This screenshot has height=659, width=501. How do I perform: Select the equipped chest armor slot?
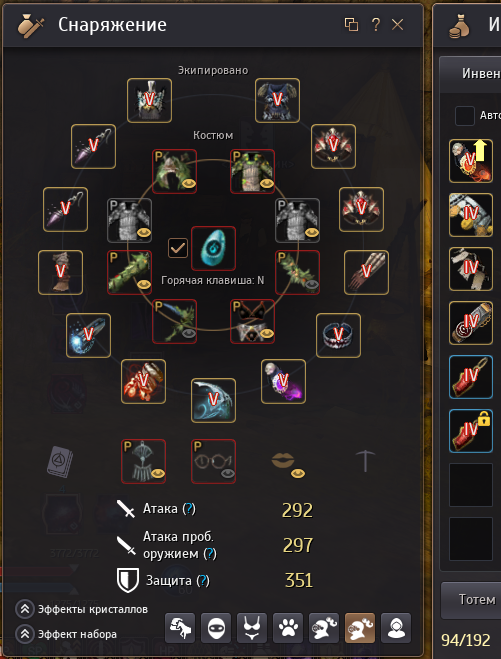(277, 100)
